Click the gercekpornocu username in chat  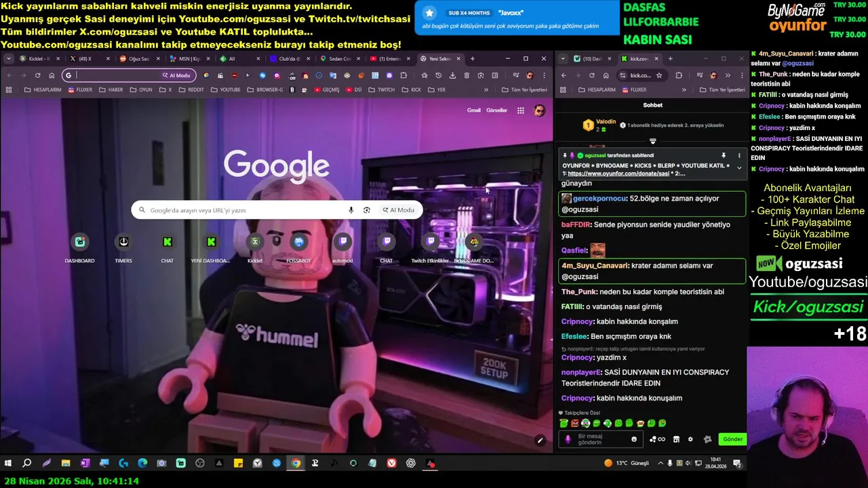pyautogui.click(x=599, y=199)
